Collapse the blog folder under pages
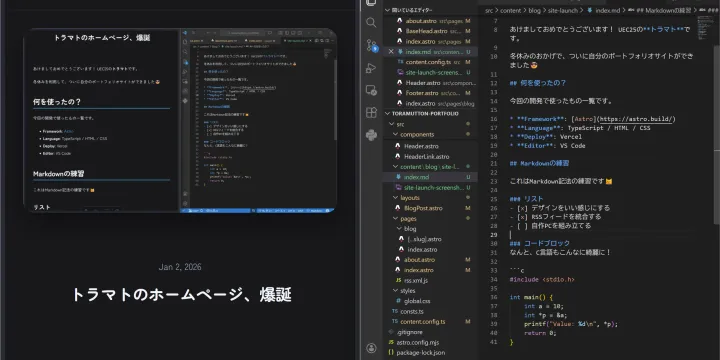This screenshot has height=360, width=720. 398,229
